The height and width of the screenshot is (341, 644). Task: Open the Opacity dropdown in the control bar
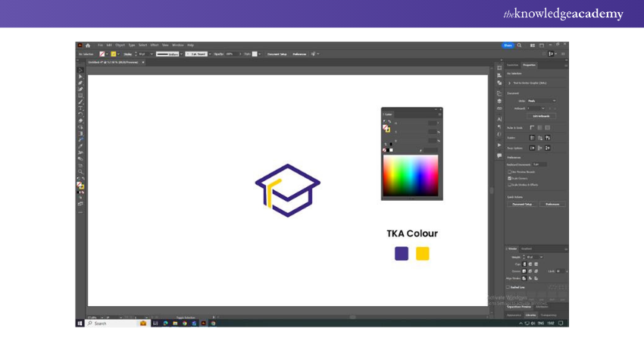(241, 54)
